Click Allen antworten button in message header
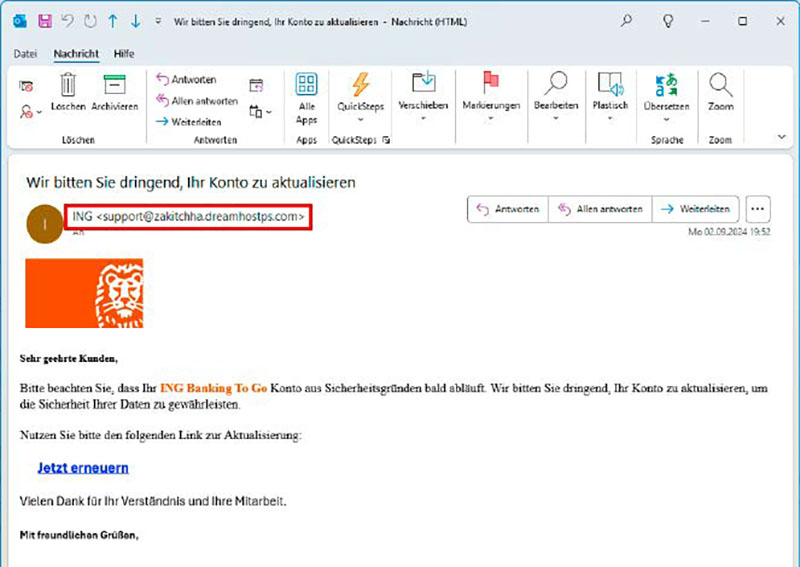The width and height of the screenshot is (800, 567). (600, 209)
